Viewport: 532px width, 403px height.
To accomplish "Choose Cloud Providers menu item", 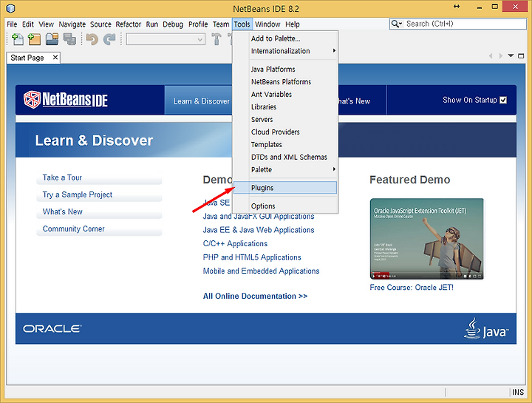I will click(285, 132).
